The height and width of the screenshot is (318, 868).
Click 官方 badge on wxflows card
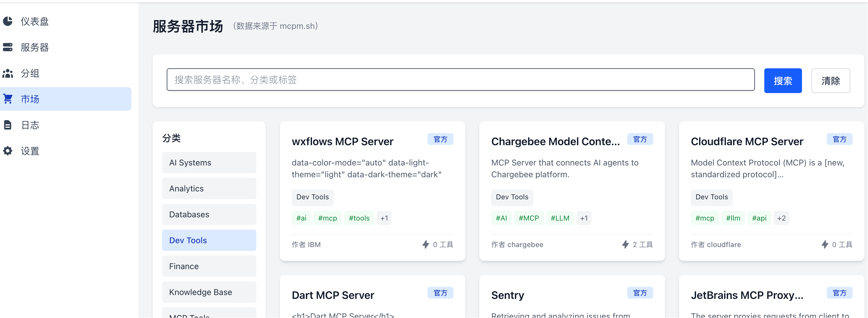coord(440,139)
